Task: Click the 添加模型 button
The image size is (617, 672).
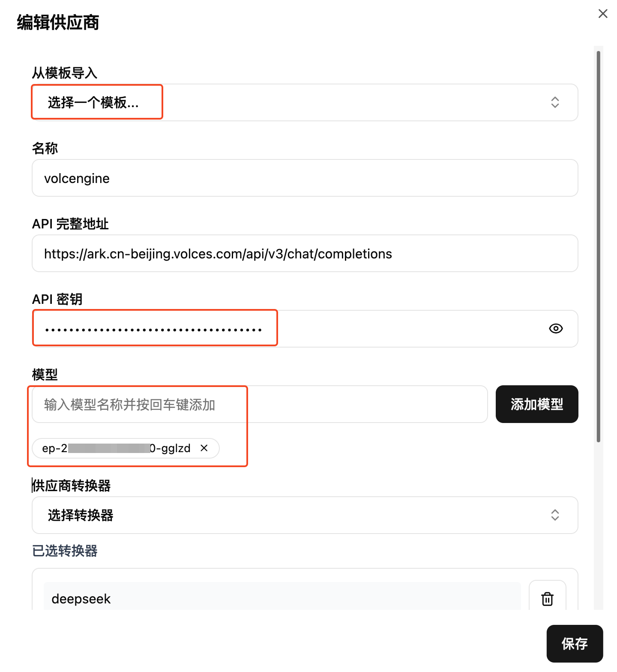Action: coord(537,404)
